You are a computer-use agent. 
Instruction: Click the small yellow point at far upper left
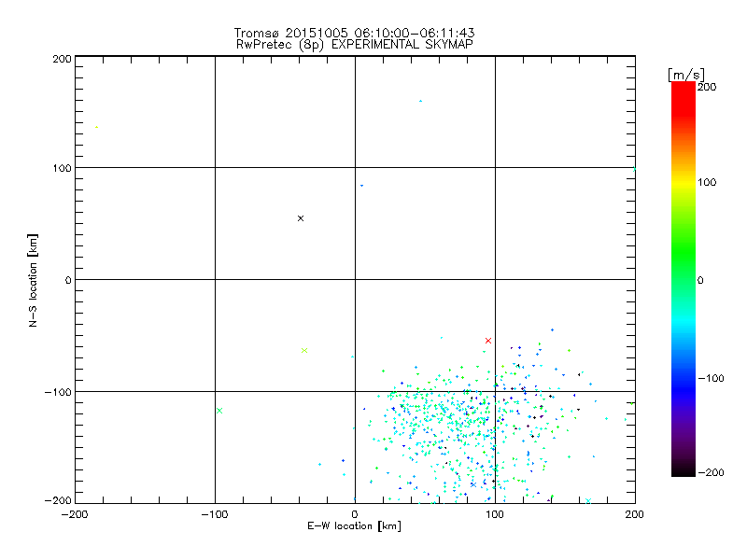[x=97, y=127]
